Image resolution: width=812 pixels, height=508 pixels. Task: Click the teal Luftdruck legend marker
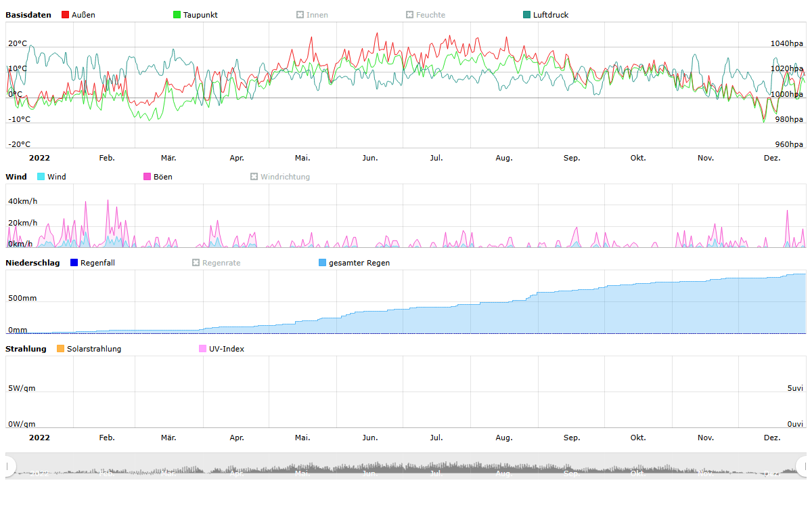pos(527,15)
